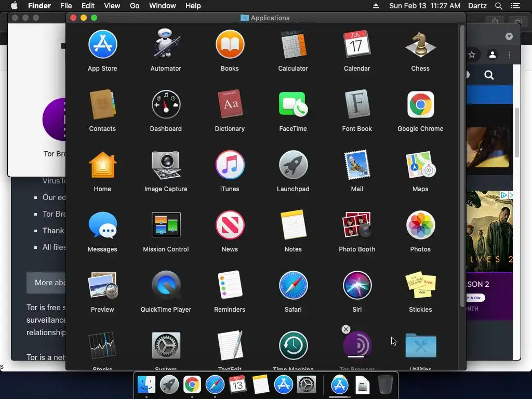Select the Preview app icon
The image size is (532, 399).
(x=102, y=285)
